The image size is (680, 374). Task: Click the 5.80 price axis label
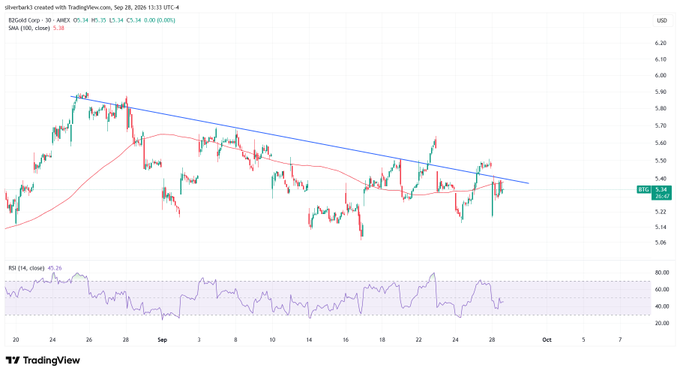coord(660,108)
